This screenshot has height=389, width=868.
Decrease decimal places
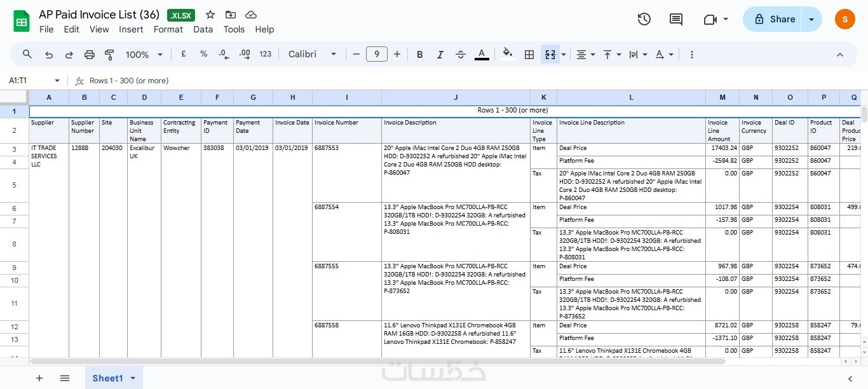pos(224,55)
